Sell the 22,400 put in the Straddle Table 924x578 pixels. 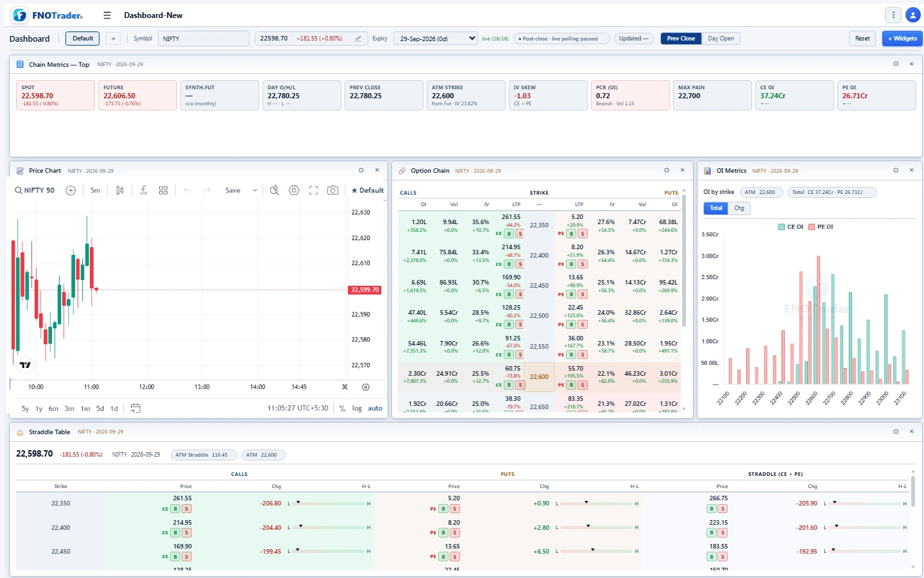point(455,532)
